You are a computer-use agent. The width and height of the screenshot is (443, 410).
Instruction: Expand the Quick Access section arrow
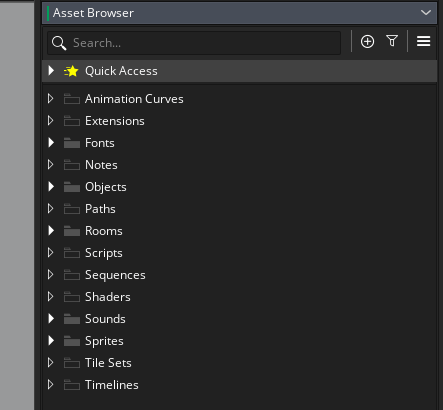51,71
